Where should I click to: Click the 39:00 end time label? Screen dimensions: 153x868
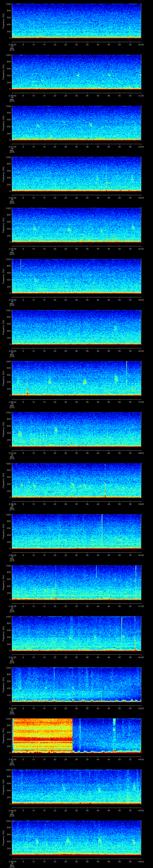pos(141,504)
